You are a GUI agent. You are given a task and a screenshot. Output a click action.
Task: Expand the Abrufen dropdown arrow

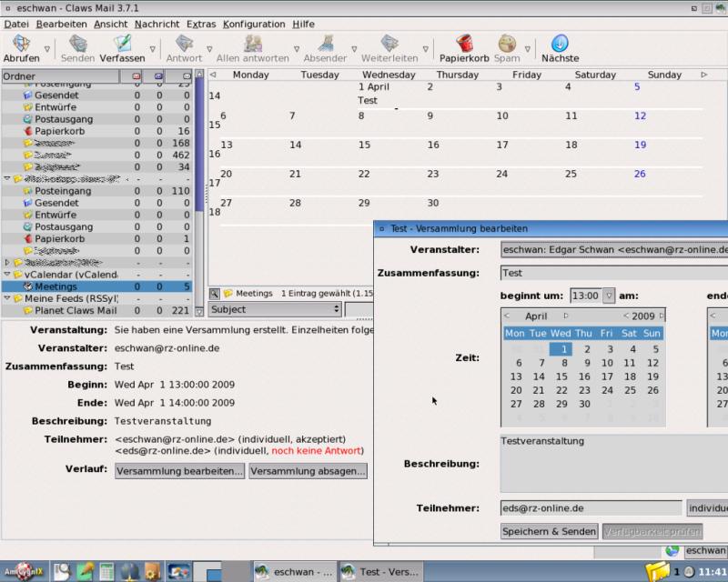pyautogui.click(x=47, y=49)
